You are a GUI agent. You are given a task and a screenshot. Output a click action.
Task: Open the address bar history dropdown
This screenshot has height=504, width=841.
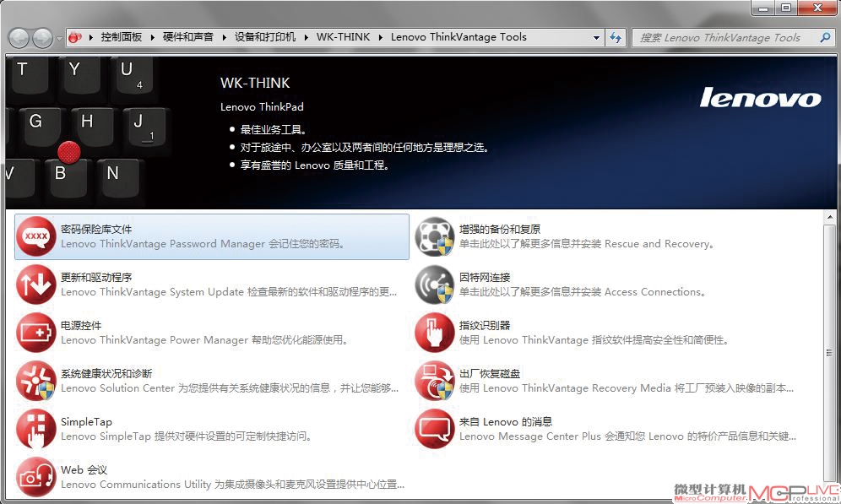[x=596, y=37]
